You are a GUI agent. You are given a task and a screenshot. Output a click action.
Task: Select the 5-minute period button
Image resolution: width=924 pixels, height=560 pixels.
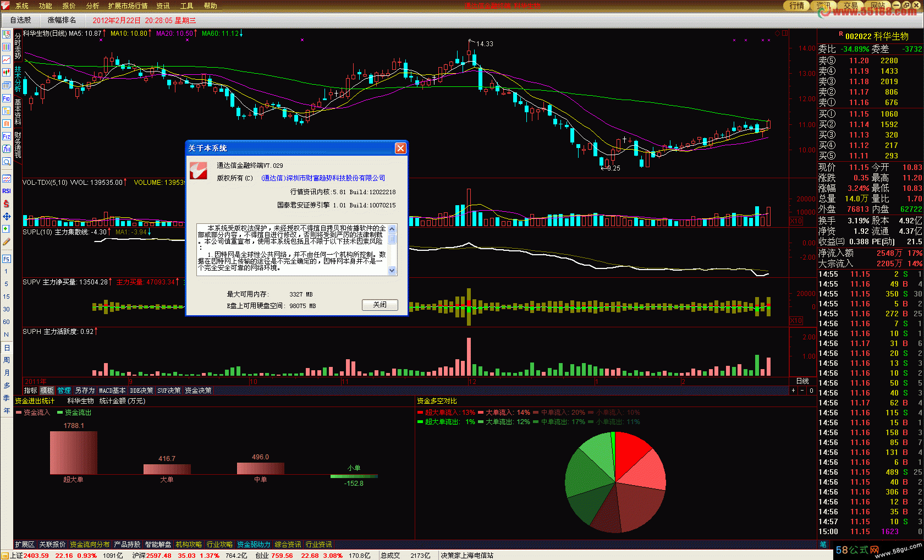(x=7, y=284)
